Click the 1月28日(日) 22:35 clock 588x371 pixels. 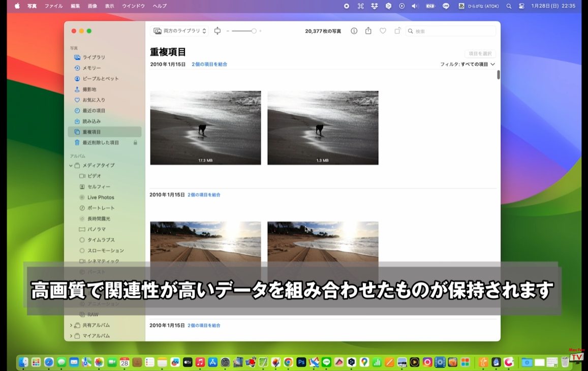[553, 6]
